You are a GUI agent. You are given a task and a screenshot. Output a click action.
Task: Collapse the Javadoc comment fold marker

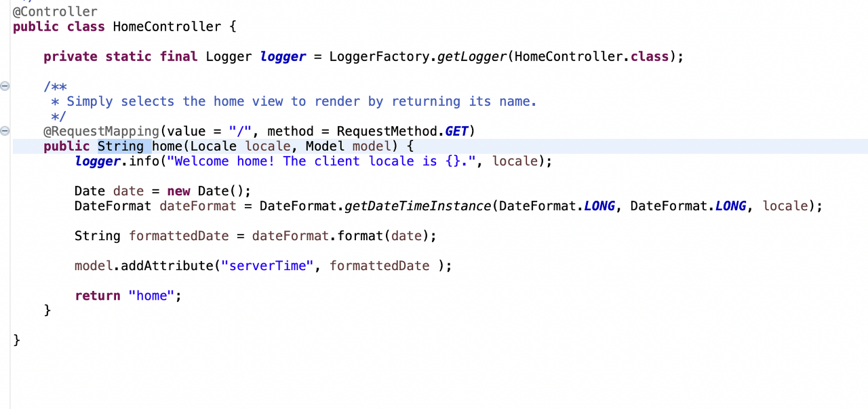click(5, 86)
